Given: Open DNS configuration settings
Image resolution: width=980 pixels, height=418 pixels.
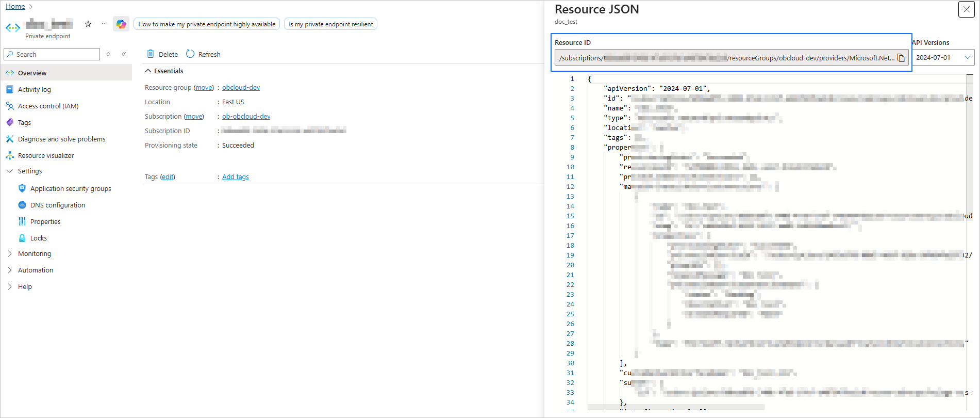Looking at the screenshot, I should [57, 205].
